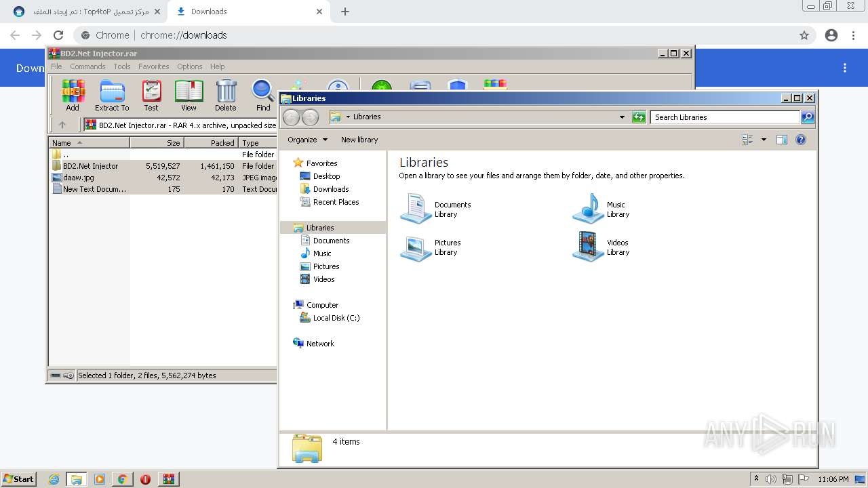Select the Pictures Library icon
This screenshot has width=868, height=488.
(431, 247)
